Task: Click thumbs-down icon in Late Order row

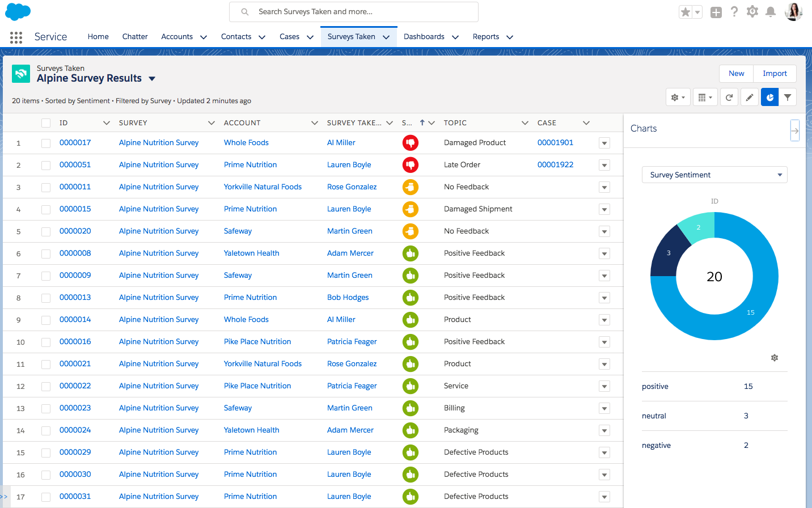Action: click(411, 165)
